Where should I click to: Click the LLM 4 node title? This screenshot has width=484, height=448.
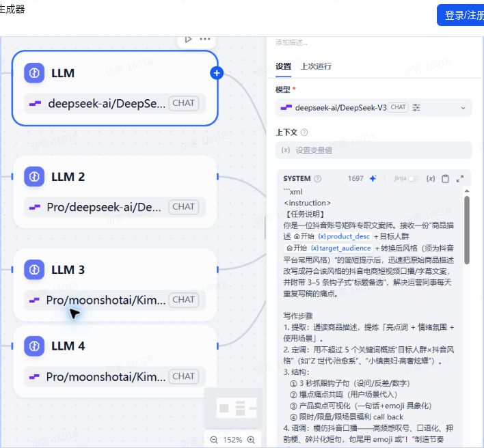tap(68, 346)
